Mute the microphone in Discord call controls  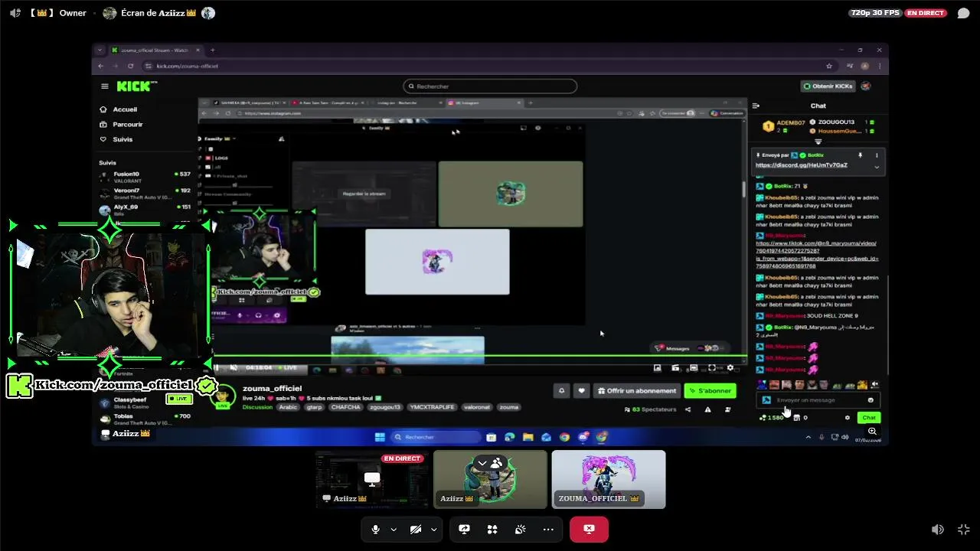tap(375, 529)
